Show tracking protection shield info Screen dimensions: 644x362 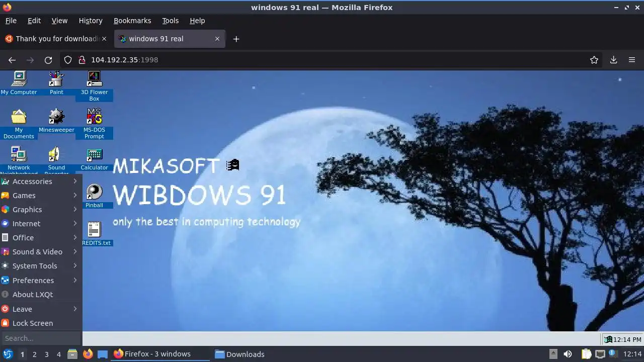[x=68, y=60]
